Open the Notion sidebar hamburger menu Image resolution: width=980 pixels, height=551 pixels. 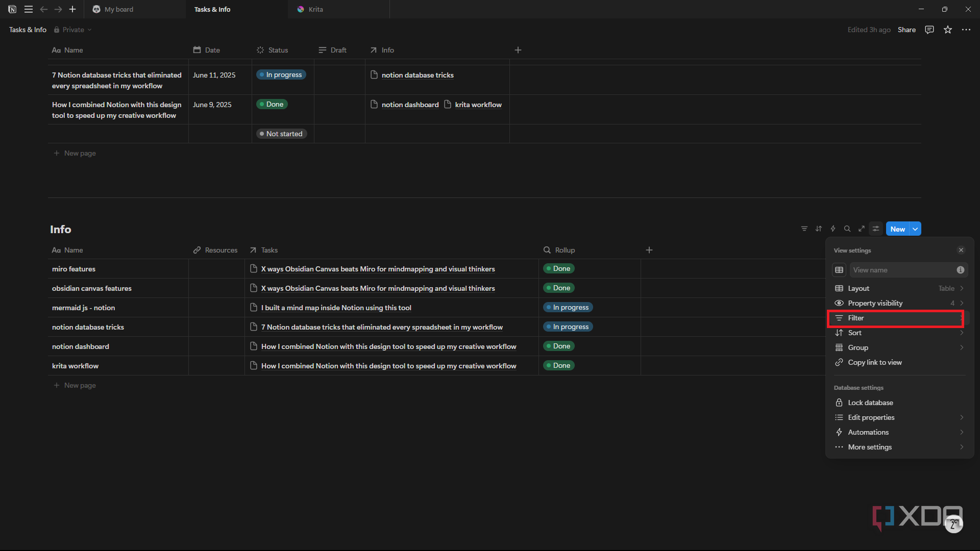click(29, 9)
